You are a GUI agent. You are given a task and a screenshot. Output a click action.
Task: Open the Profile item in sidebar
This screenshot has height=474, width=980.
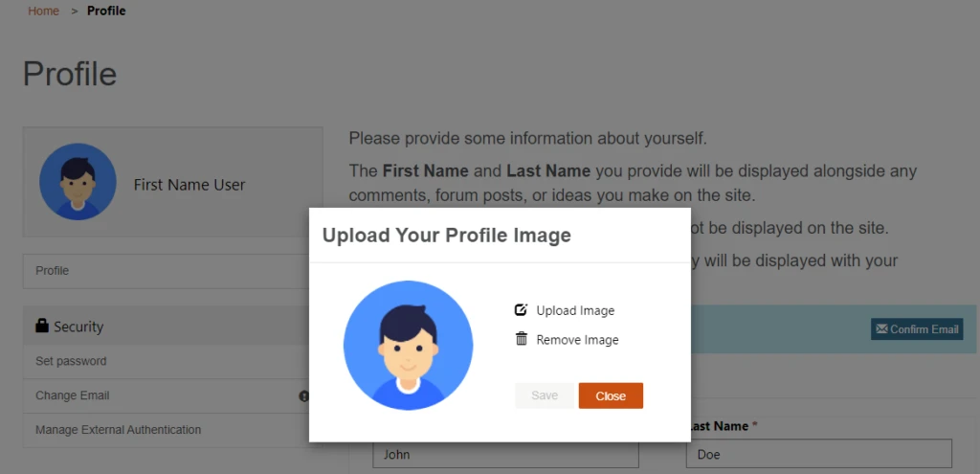click(53, 271)
